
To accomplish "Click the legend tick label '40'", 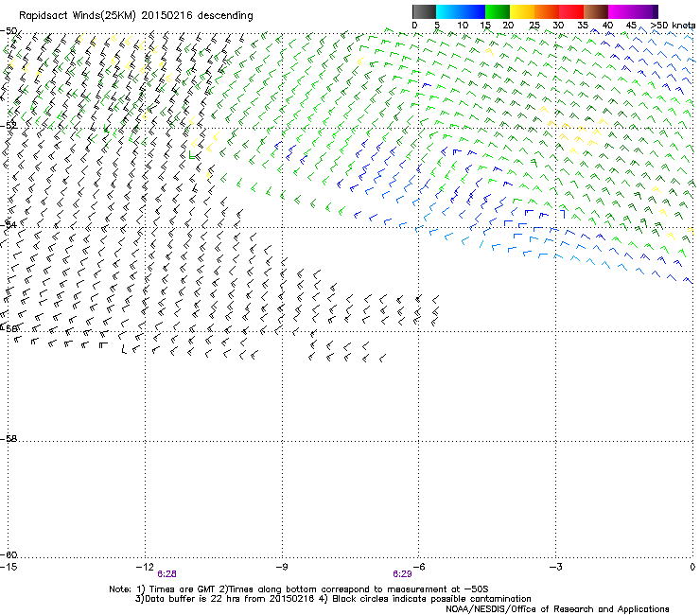I will [607, 26].
